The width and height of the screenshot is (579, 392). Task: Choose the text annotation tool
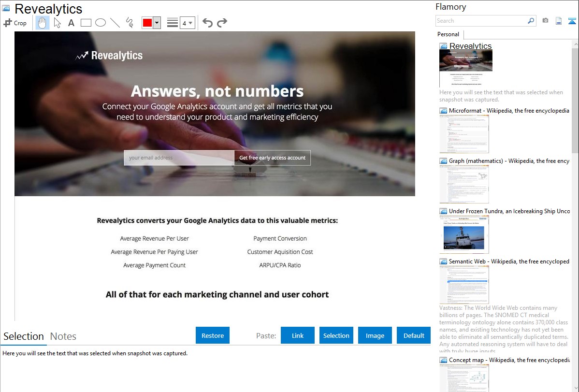(71, 23)
